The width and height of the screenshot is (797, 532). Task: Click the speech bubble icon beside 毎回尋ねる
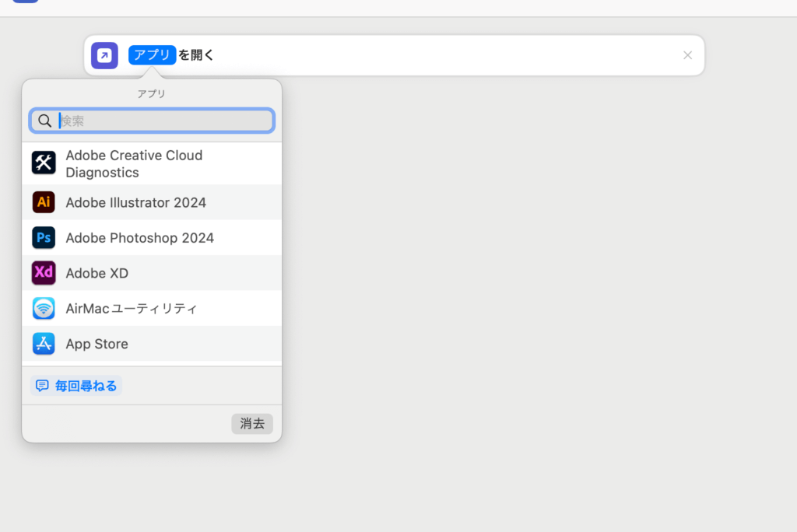point(42,386)
